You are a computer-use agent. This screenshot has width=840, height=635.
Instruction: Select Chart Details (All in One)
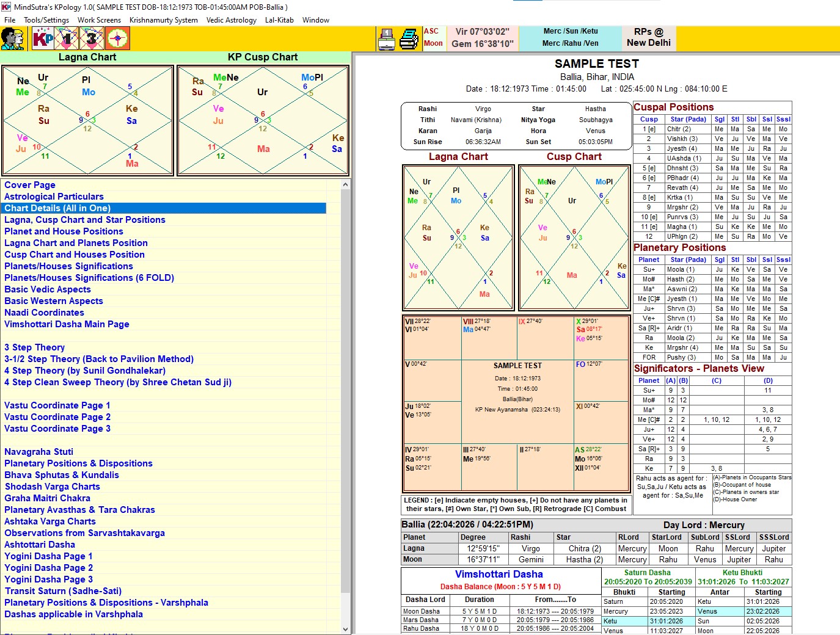click(x=164, y=208)
